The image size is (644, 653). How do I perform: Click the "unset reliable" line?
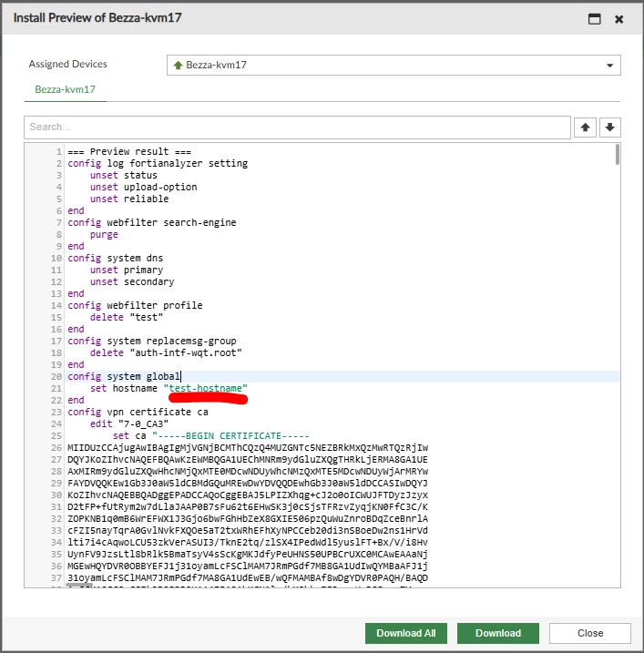point(129,199)
